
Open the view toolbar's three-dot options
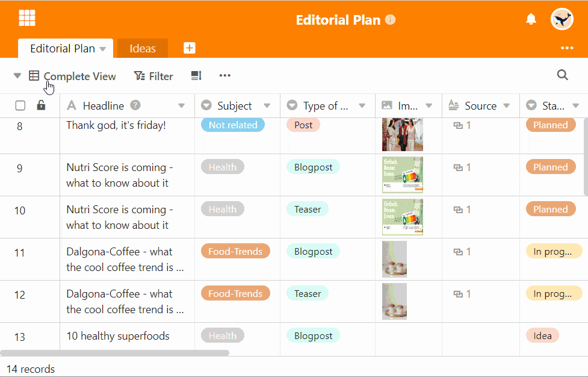[224, 76]
